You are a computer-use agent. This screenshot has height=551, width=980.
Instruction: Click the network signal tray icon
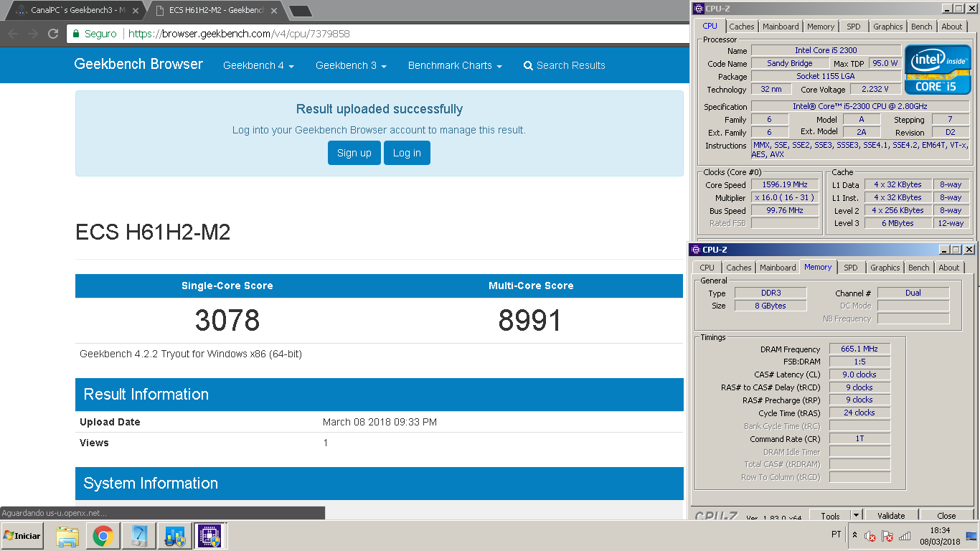point(905,536)
